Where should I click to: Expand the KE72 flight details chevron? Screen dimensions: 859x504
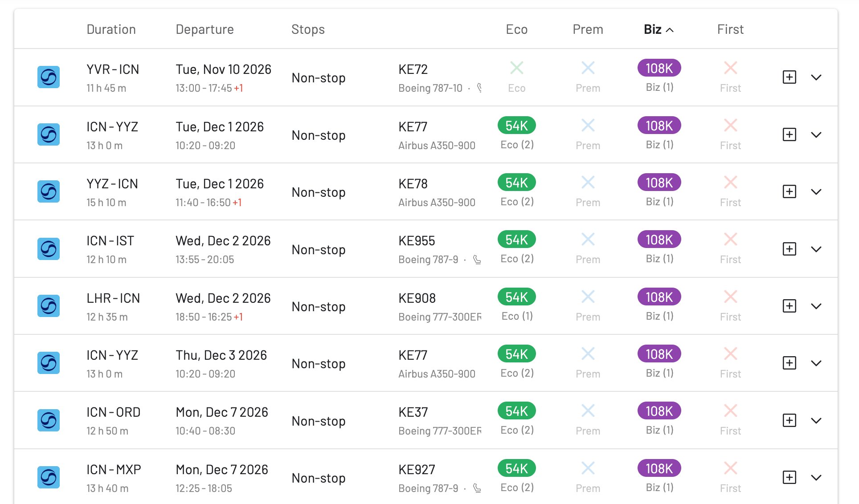pos(817,77)
